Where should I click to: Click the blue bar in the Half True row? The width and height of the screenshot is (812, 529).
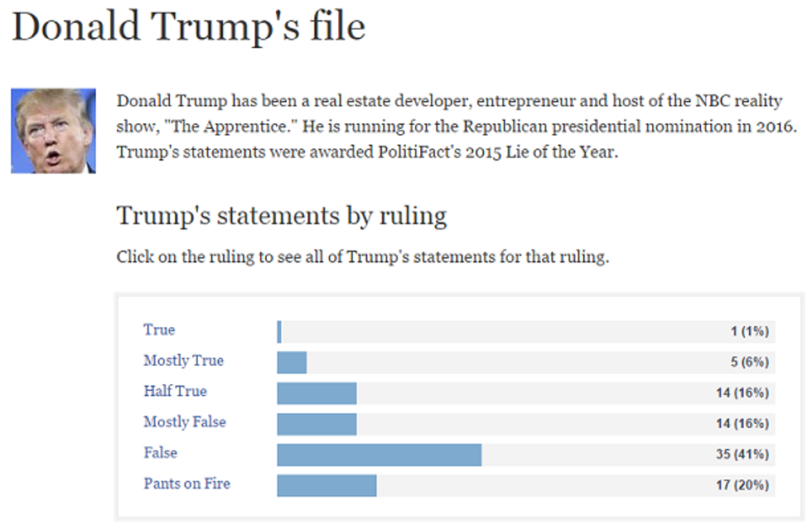pyautogui.click(x=317, y=393)
